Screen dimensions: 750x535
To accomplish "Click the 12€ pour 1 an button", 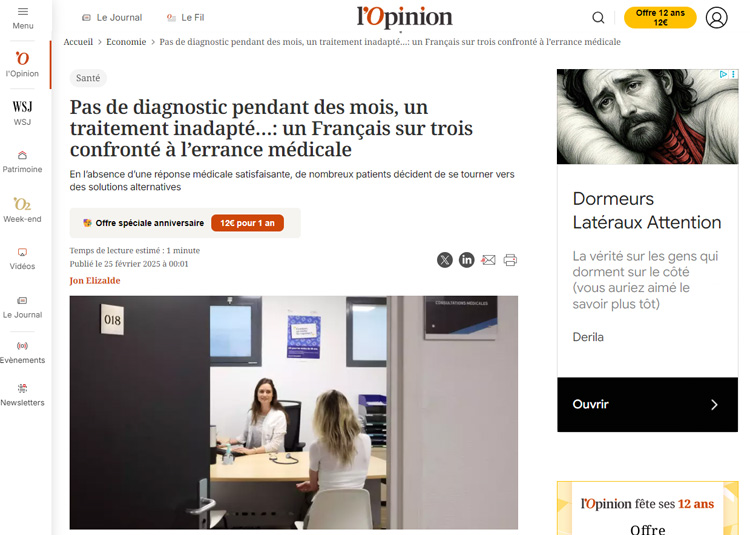I will (x=247, y=223).
